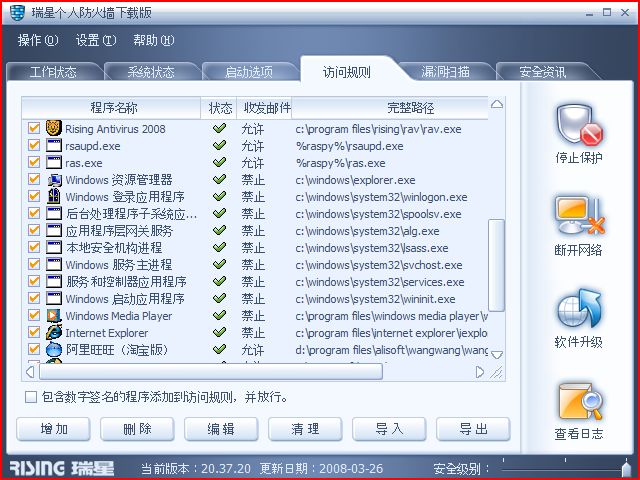640x480 pixels.
Task: Click the 导入 button
Action: click(x=389, y=429)
